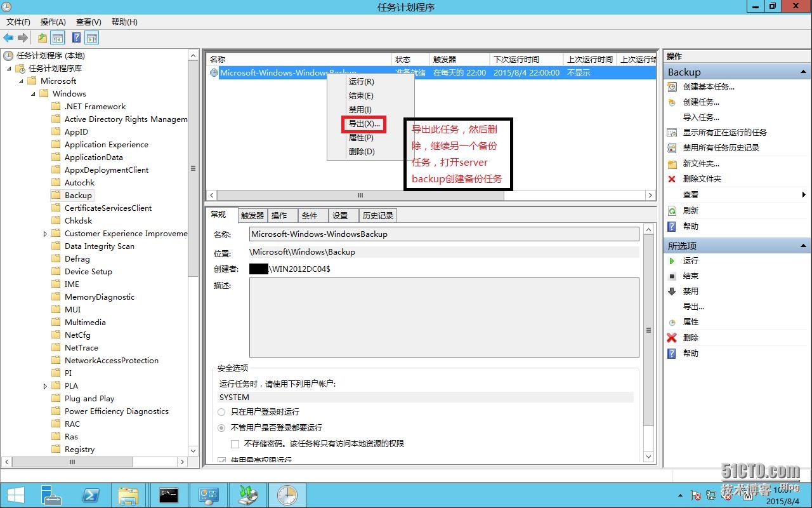Open the 操作(A) menu
812x508 pixels.
[53, 22]
